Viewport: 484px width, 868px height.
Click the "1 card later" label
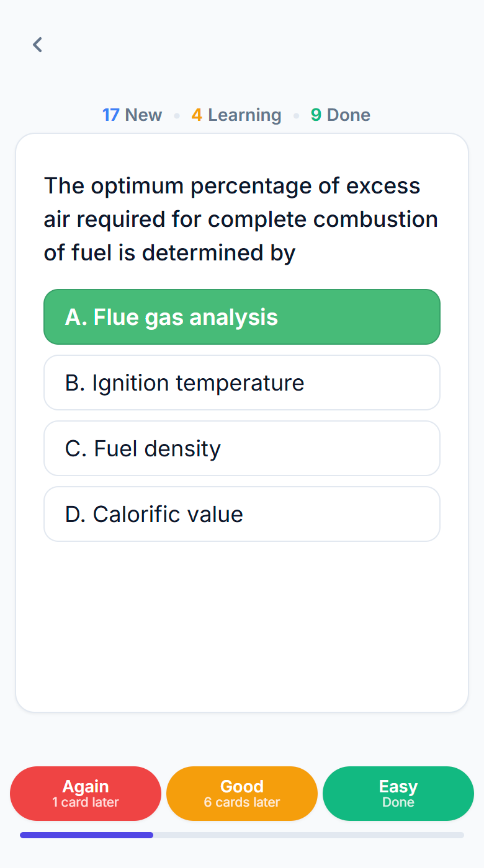[86, 802]
